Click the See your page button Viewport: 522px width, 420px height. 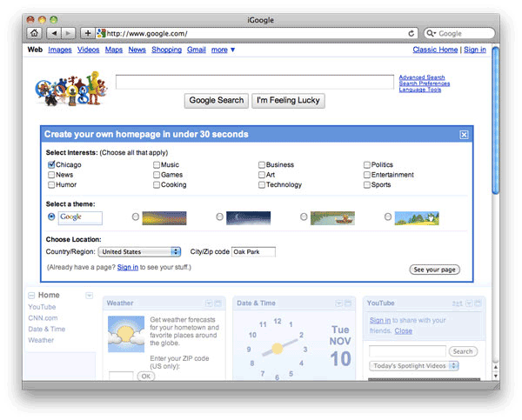click(434, 270)
